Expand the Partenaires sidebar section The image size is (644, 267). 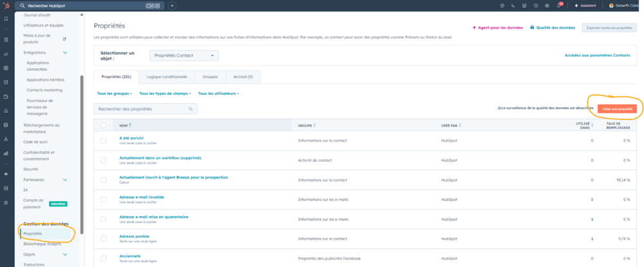65,180
